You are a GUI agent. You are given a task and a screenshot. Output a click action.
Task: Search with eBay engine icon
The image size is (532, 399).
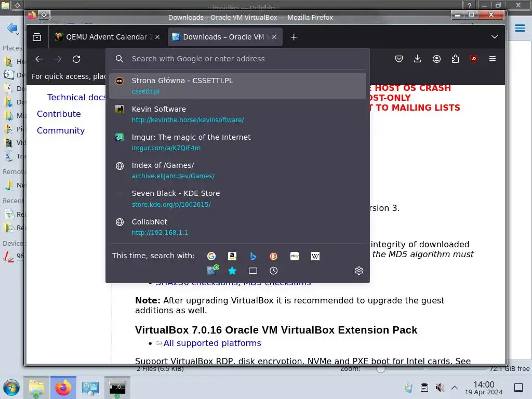pos(295,256)
